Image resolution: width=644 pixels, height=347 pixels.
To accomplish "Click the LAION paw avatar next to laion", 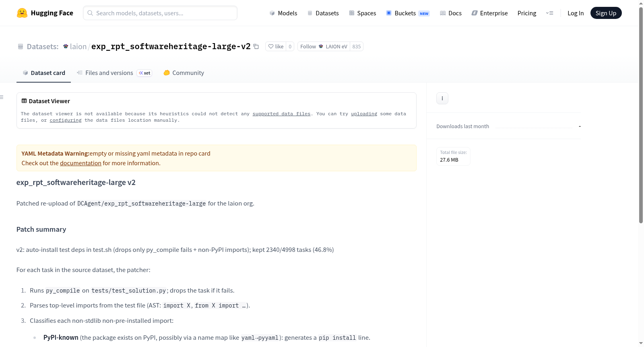I will coord(66,46).
